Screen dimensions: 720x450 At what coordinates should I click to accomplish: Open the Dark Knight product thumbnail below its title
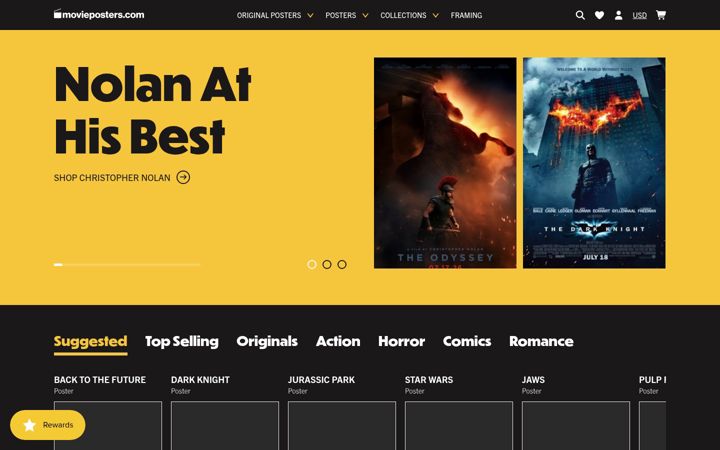225,426
